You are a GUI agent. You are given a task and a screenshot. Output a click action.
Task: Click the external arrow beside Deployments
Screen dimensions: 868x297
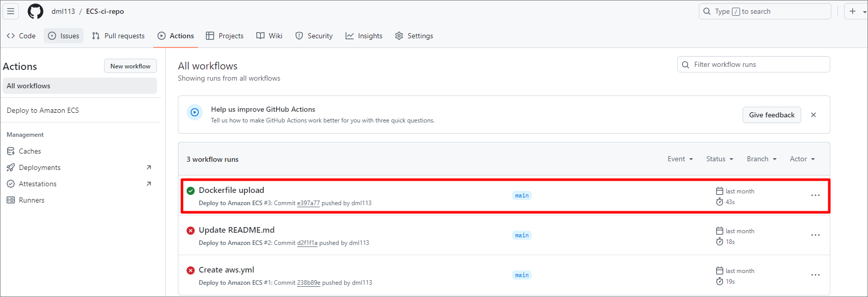[149, 167]
